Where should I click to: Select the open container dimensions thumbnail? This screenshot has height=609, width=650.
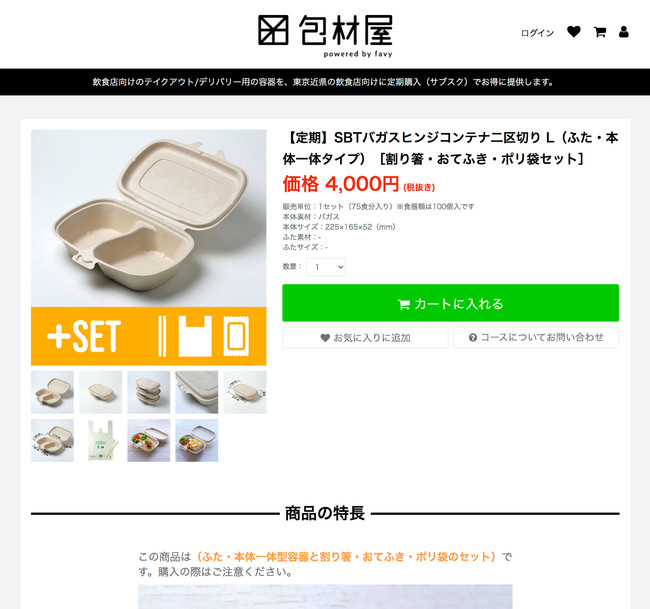(52, 440)
